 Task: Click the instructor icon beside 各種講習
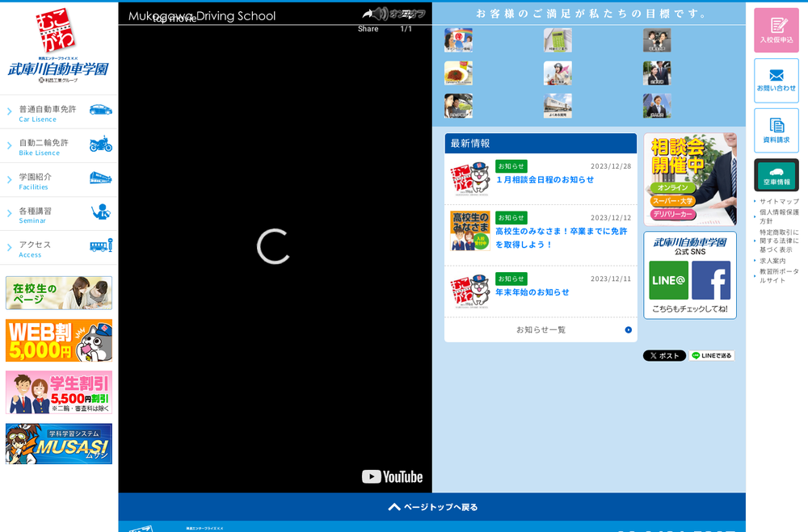point(101,212)
